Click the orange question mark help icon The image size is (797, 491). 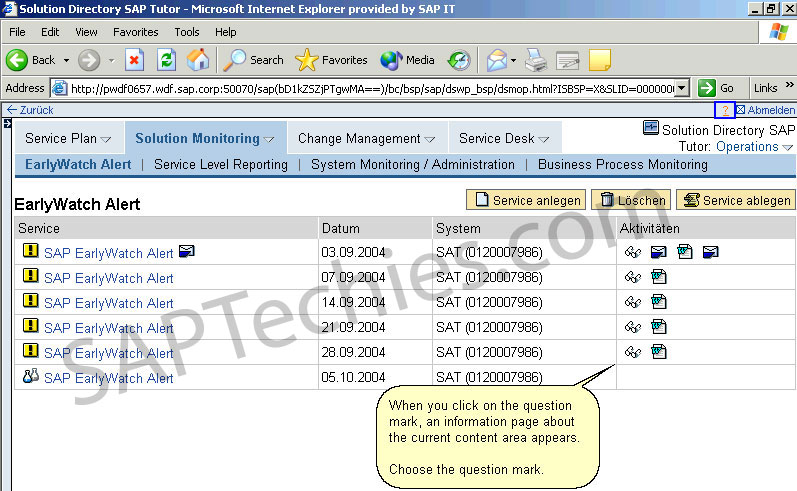tap(725, 110)
